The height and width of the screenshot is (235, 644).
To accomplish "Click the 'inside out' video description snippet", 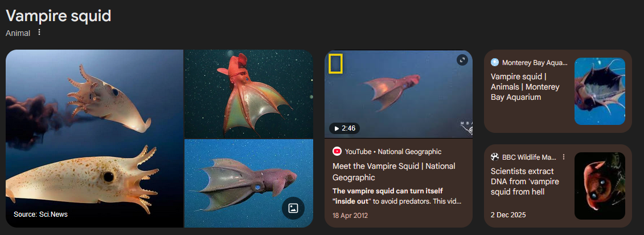I will pyautogui.click(x=397, y=196).
